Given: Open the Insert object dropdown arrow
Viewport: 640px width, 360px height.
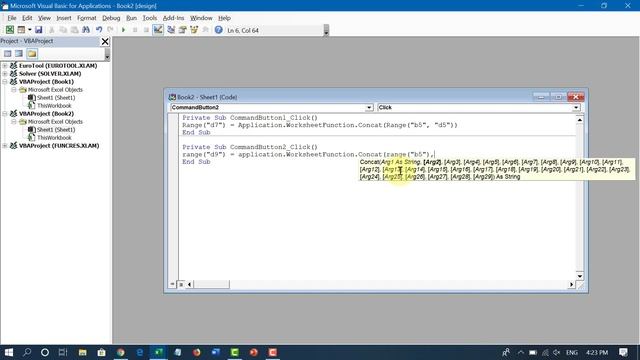Looking at the screenshot, I should pos(29,30).
